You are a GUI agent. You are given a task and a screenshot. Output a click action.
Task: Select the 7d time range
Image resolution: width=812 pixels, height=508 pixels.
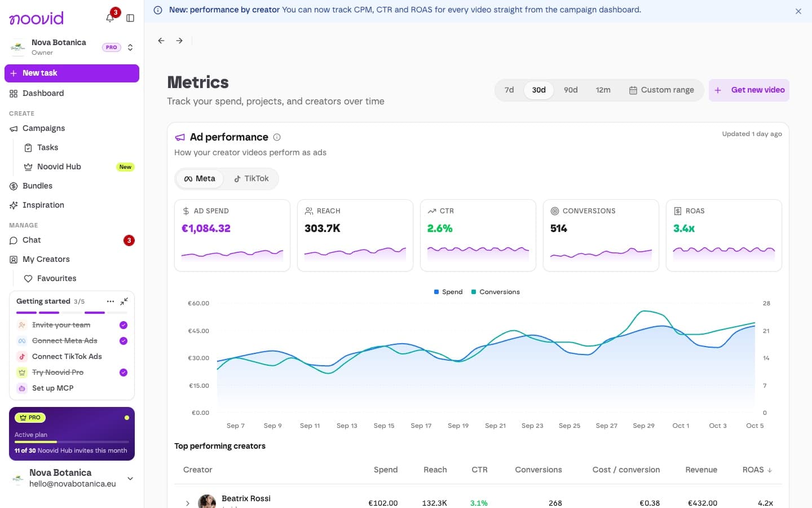[509, 90]
